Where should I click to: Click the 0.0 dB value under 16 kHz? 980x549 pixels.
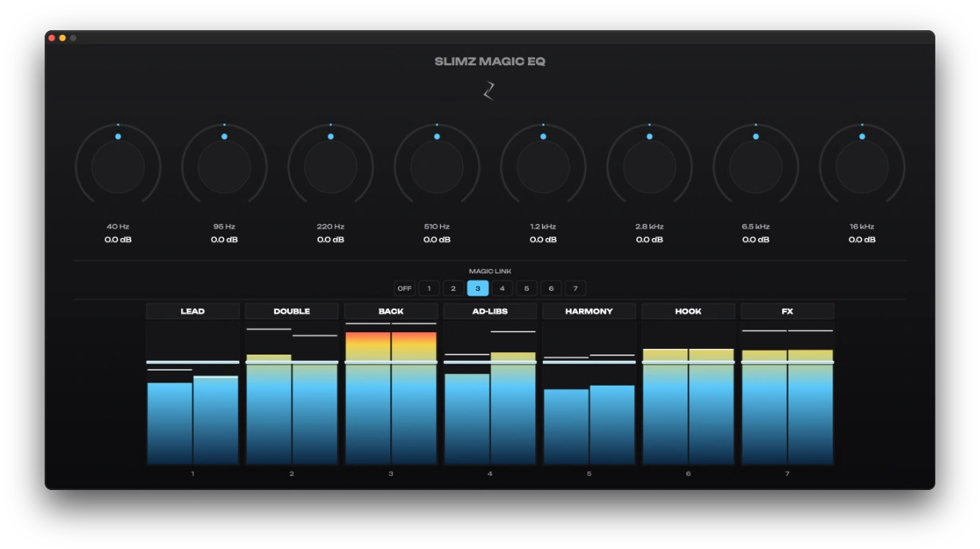pyautogui.click(x=862, y=240)
